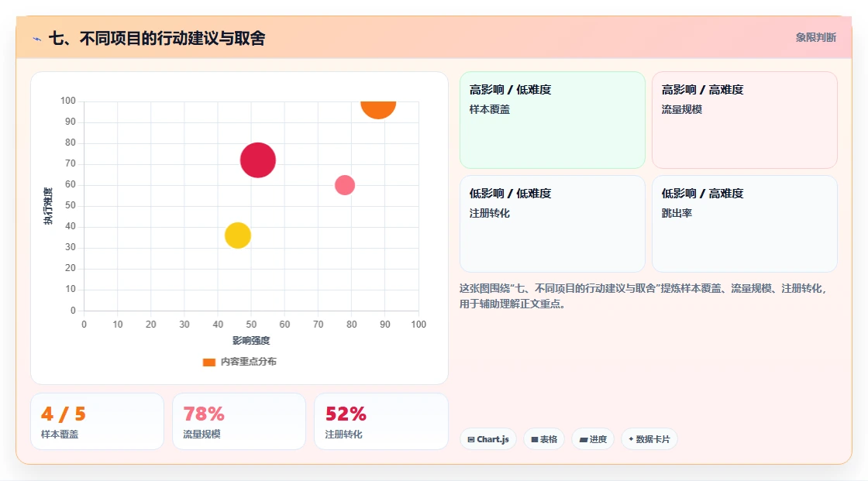This screenshot has width=868, height=481.
Task: Click the 50 label on the y-axis
Action: coord(71,205)
